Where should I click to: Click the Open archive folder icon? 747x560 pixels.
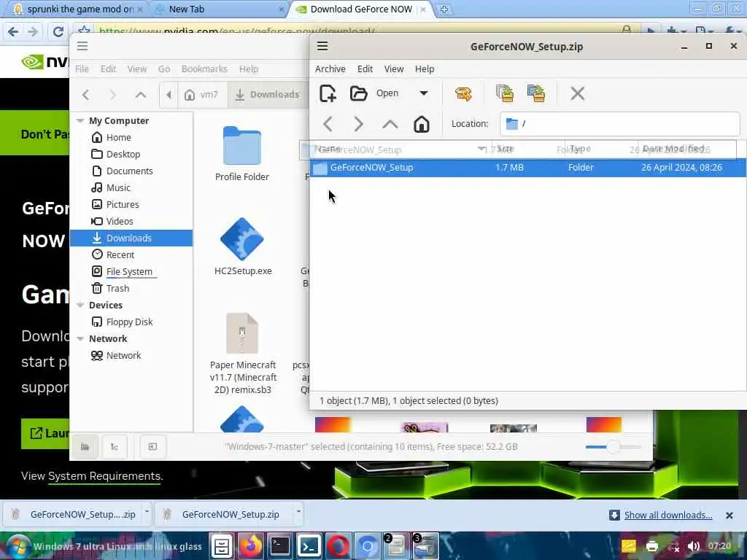click(358, 93)
